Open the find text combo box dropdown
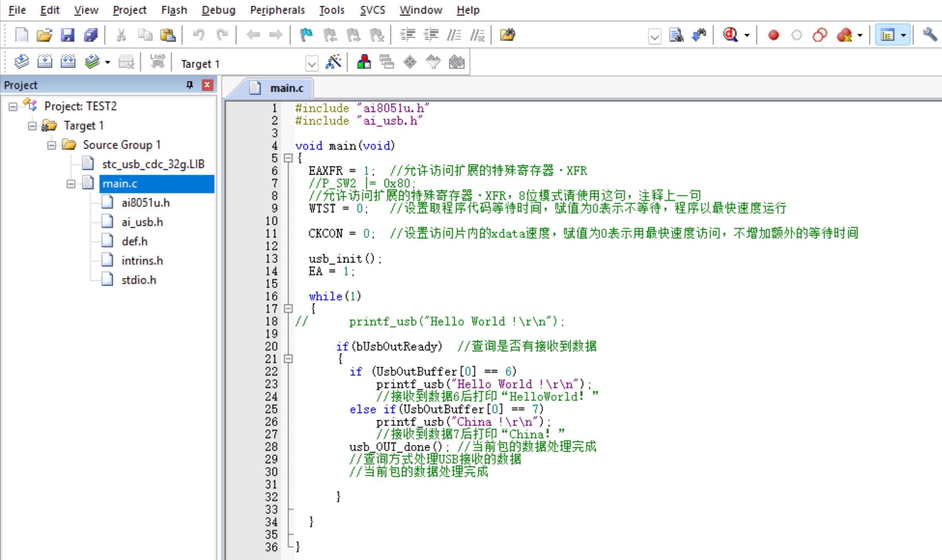 [655, 37]
